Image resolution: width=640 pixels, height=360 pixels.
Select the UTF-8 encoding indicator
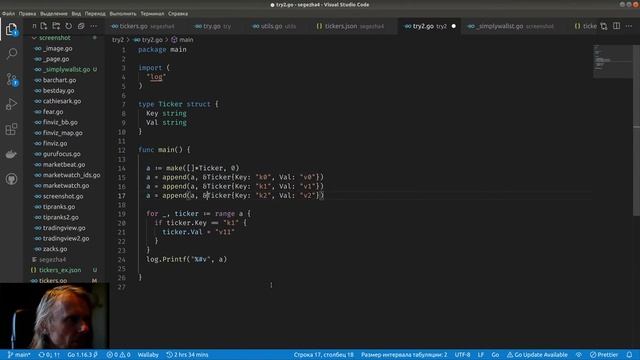[462, 355]
